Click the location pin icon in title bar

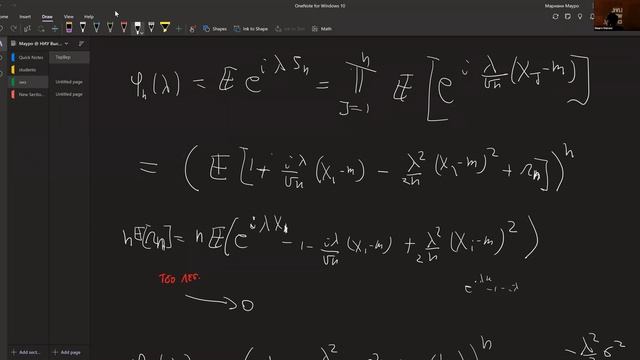pos(580,16)
